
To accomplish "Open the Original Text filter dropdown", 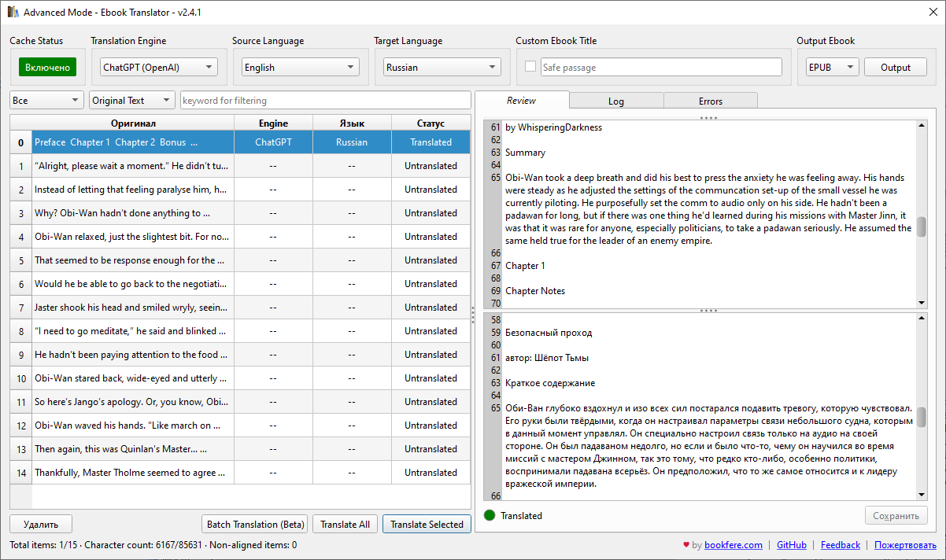I will coord(132,101).
